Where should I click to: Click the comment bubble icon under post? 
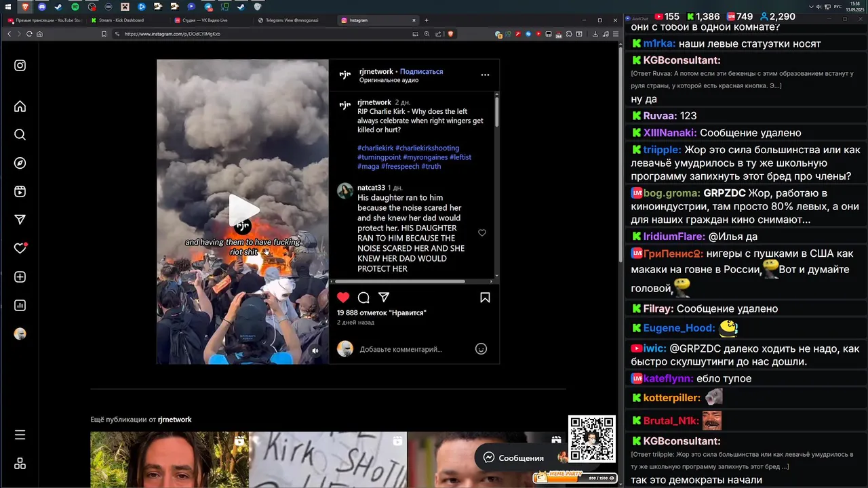pos(363,298)
